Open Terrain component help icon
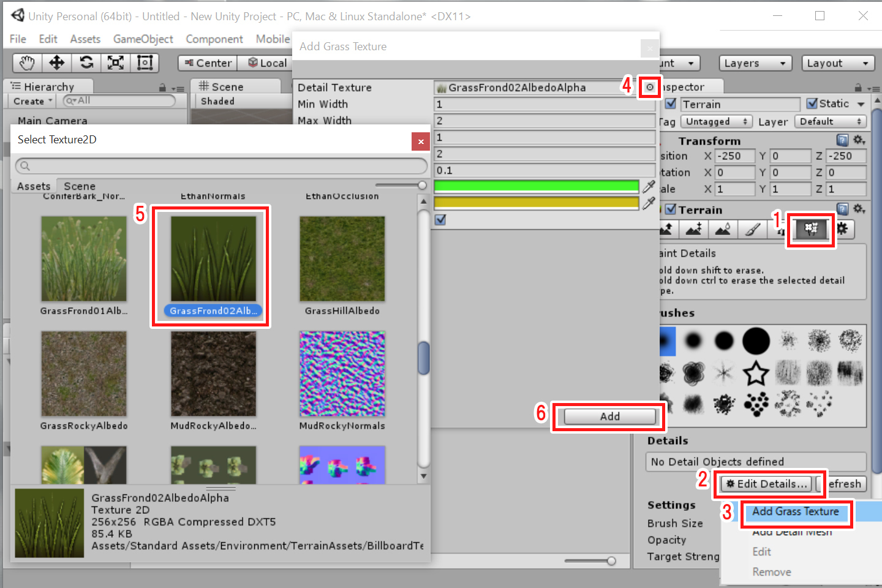Image resolution: width=882 pixels, height=588 pixels. coord(842,209)
